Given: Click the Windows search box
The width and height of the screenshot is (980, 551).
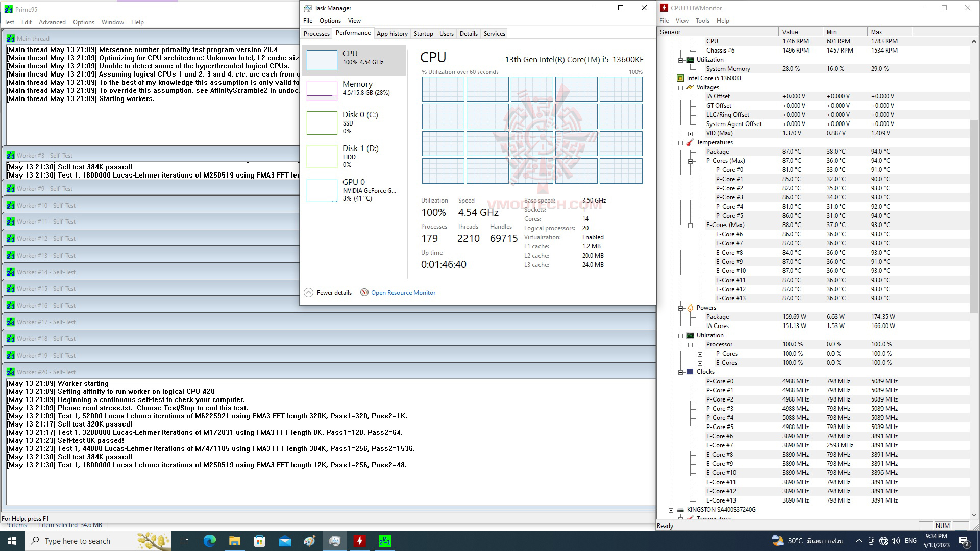Looking at the screenshot, I should (78, 541).
